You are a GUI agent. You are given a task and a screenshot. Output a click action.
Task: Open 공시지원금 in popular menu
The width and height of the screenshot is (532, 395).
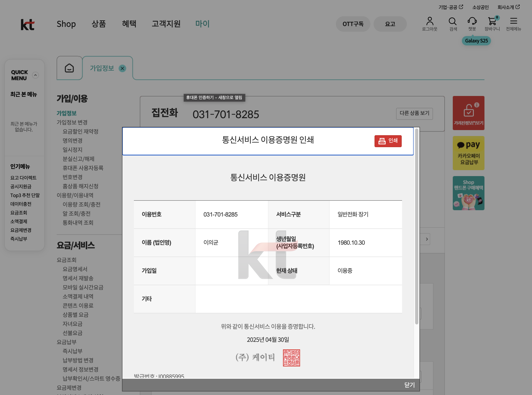tap(21, 187)
